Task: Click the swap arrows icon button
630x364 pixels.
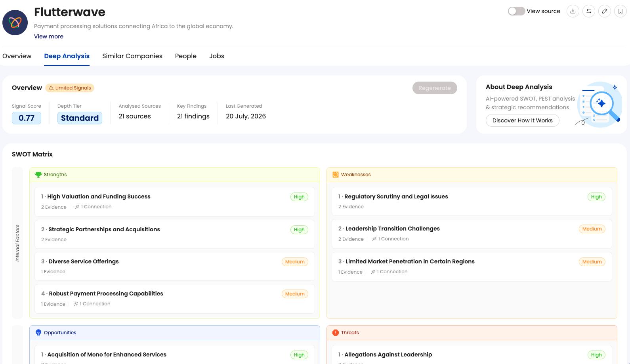Action: 589,11
